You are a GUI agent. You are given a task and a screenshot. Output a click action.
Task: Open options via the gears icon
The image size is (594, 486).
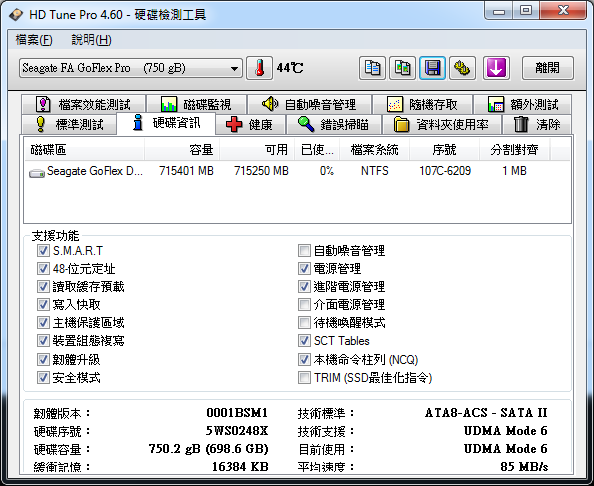462,68
